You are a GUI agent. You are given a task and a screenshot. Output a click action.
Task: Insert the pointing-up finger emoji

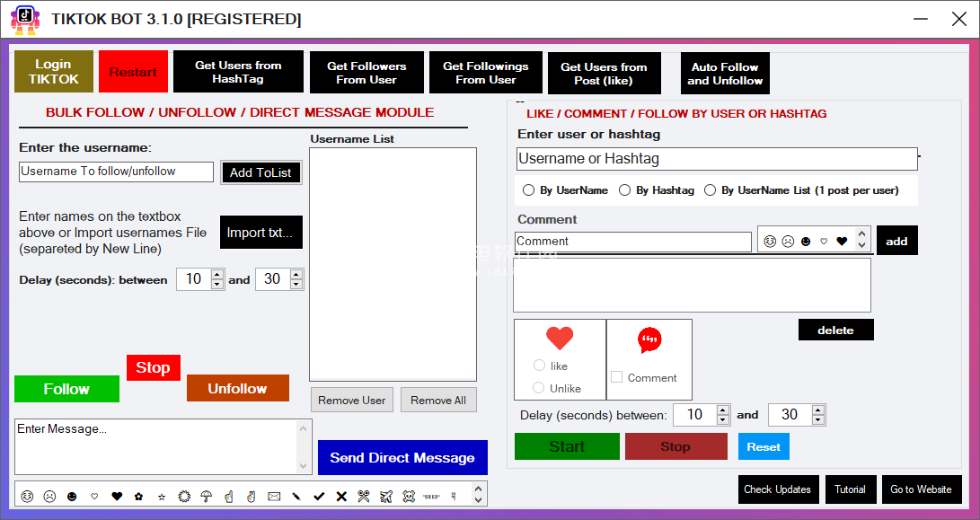[229, 497]
